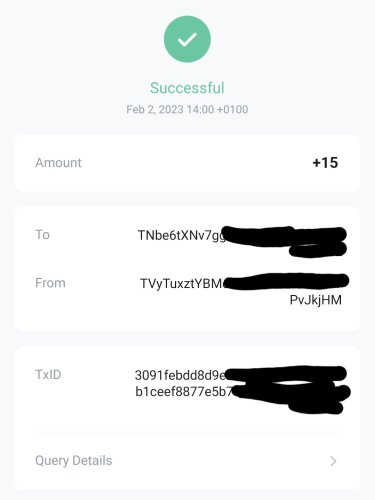Select the +15 amount value

(325, 163)
